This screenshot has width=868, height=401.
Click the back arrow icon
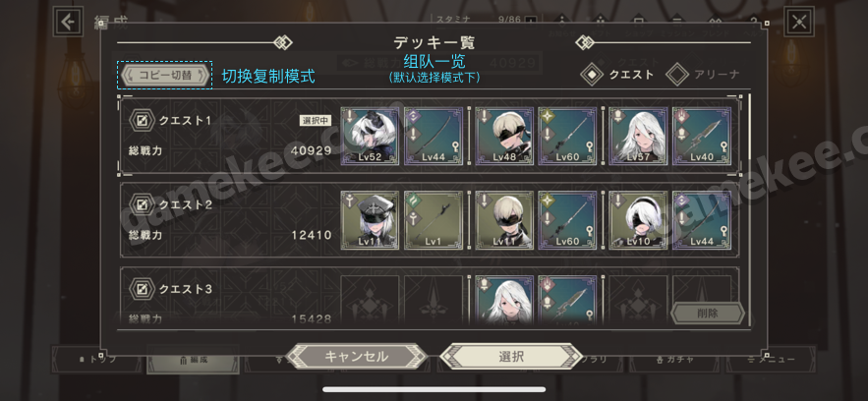coord(68,22)
